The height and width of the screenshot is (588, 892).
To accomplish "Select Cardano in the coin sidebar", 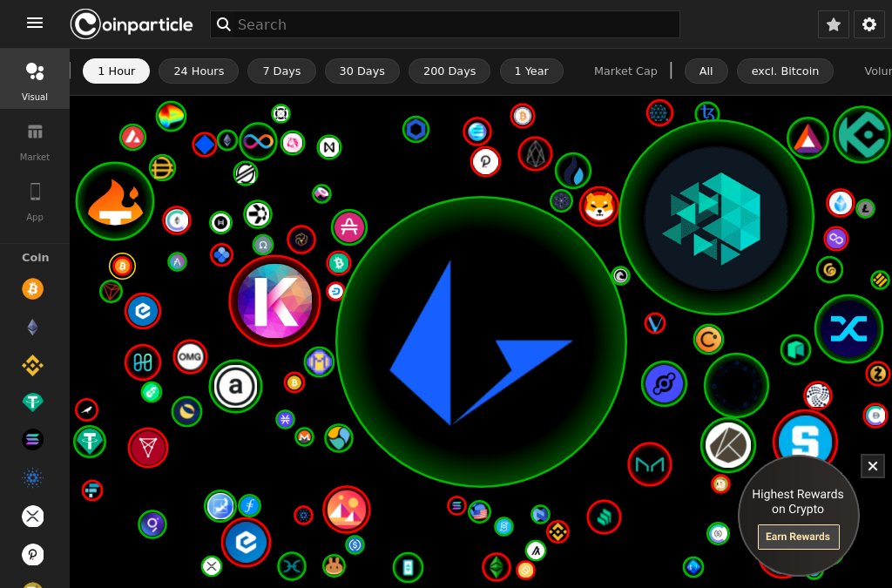I will (x=33, y=477).
